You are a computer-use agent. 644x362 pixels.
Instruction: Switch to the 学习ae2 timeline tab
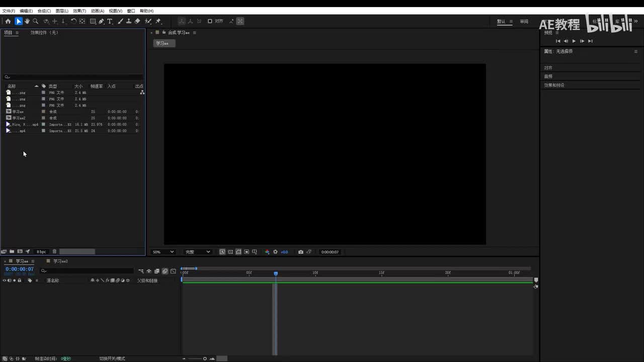(x=60, y=261)
